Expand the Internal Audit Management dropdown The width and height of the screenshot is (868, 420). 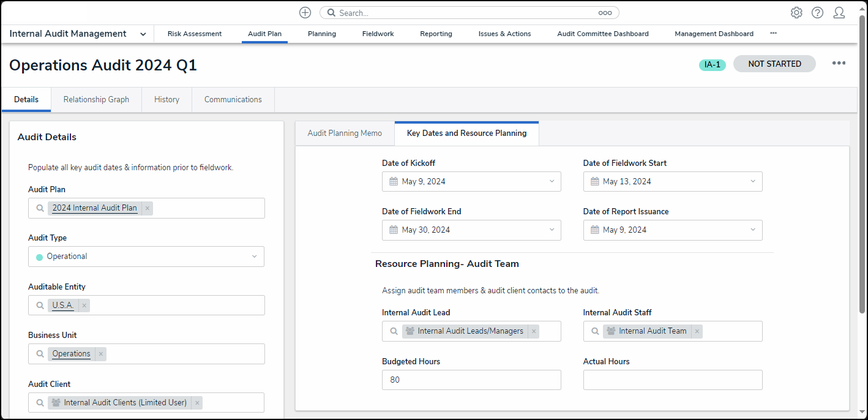pos(143,34)
